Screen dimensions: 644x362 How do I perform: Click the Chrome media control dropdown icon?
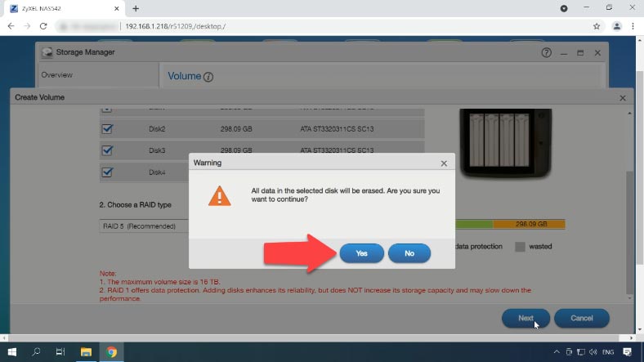pos(564,8)
